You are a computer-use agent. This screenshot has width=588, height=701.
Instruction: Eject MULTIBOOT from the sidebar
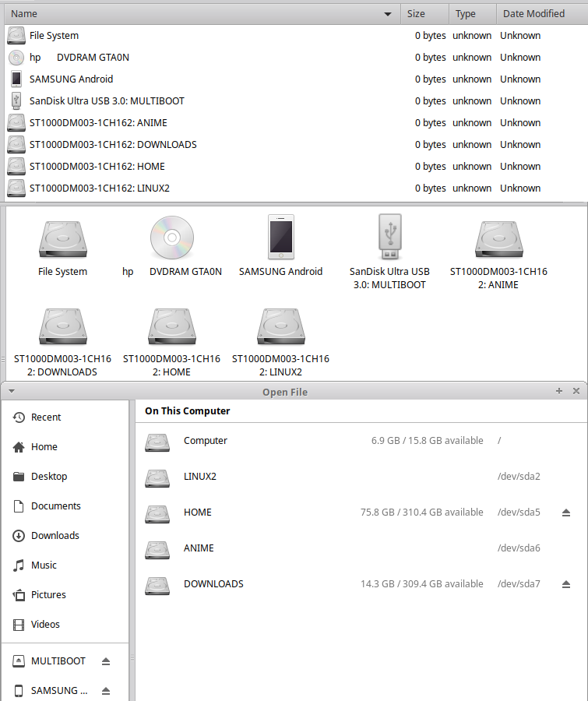[x=106, y=661]
